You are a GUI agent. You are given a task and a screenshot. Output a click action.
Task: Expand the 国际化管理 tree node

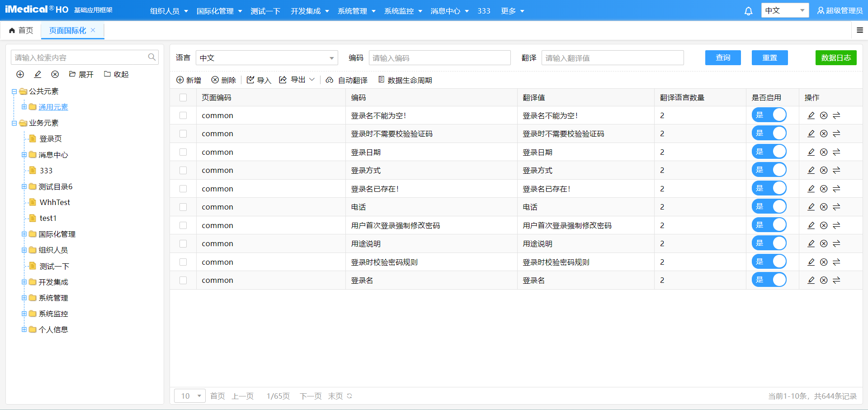click(x=24, y=234)
